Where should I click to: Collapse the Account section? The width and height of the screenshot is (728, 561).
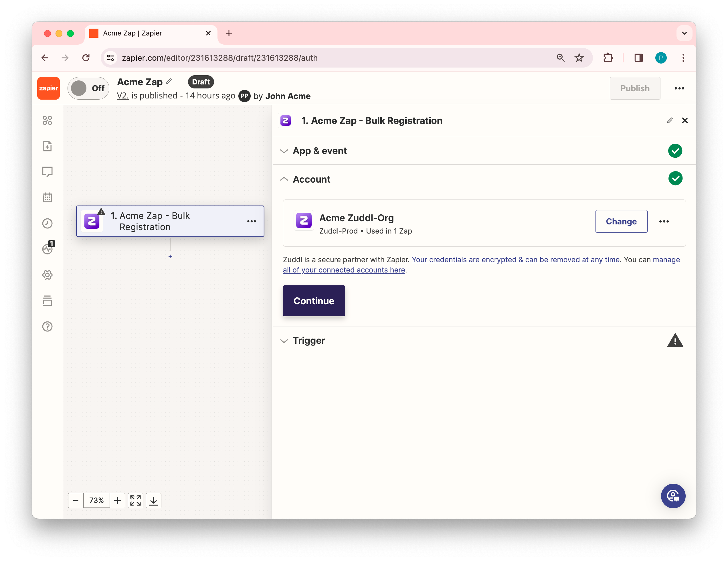311,179
